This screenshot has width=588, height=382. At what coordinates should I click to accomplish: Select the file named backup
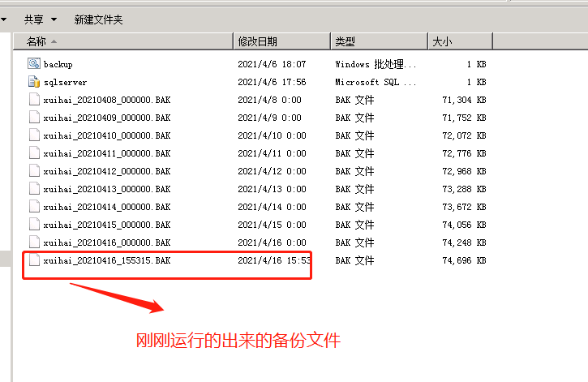[x=58, y=64]
